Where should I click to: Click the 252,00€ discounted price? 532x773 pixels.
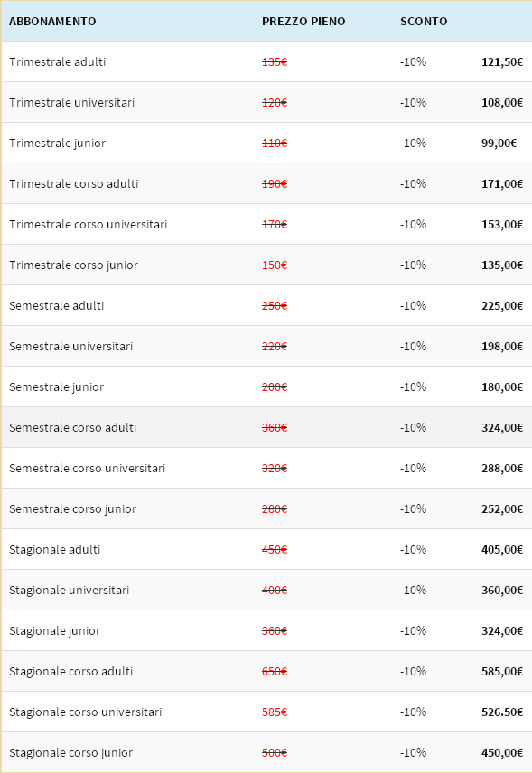point(502,508)
